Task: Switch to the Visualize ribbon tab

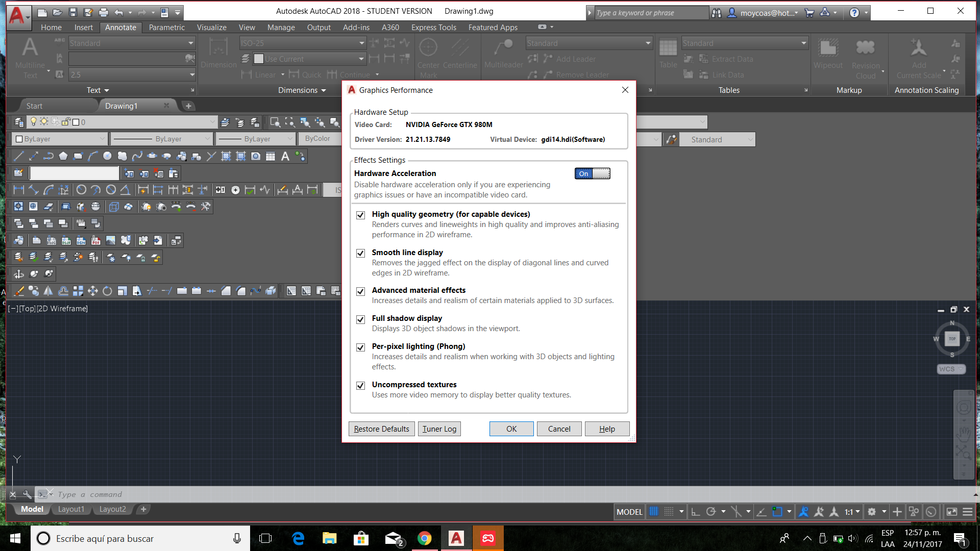Action: (x=211, y=27)
